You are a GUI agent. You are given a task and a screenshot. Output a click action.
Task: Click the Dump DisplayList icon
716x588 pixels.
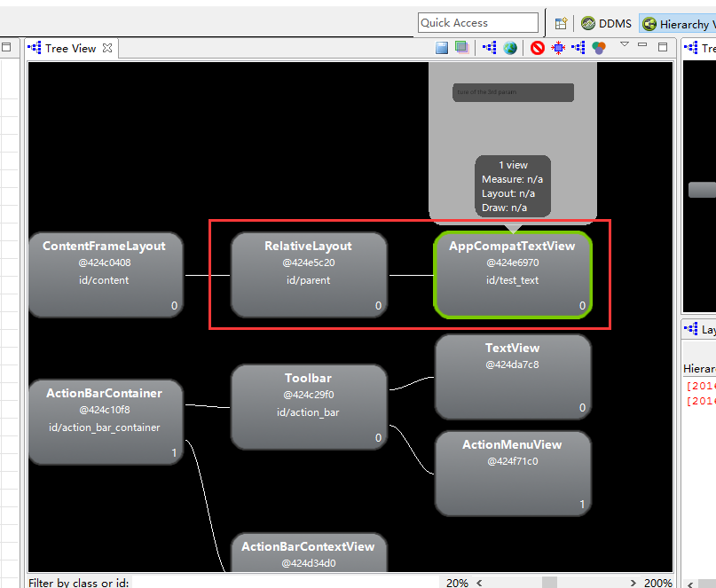[578, 47]
